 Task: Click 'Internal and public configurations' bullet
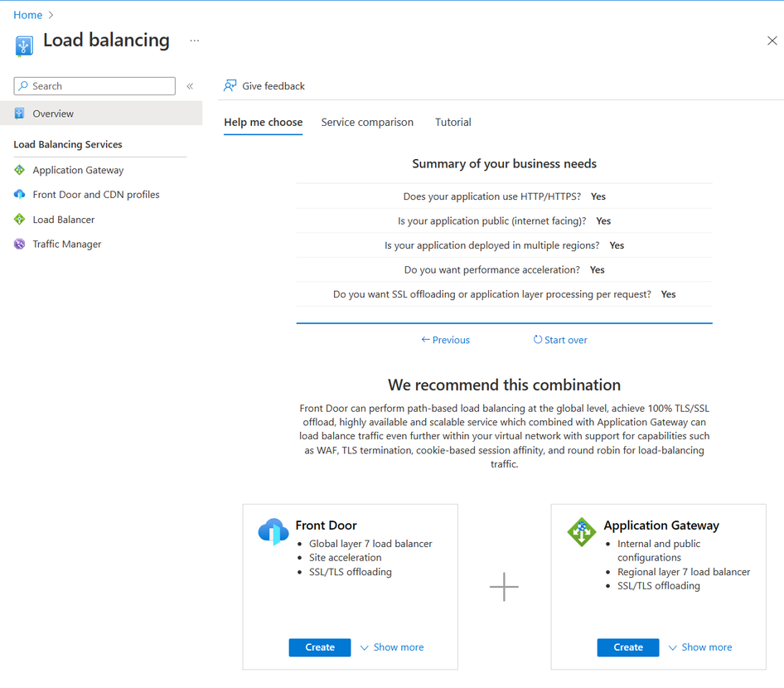click(659, 551)
